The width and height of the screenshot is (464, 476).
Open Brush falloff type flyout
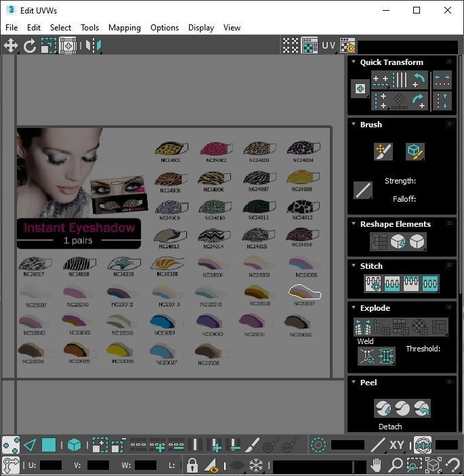tap(363, 190)
